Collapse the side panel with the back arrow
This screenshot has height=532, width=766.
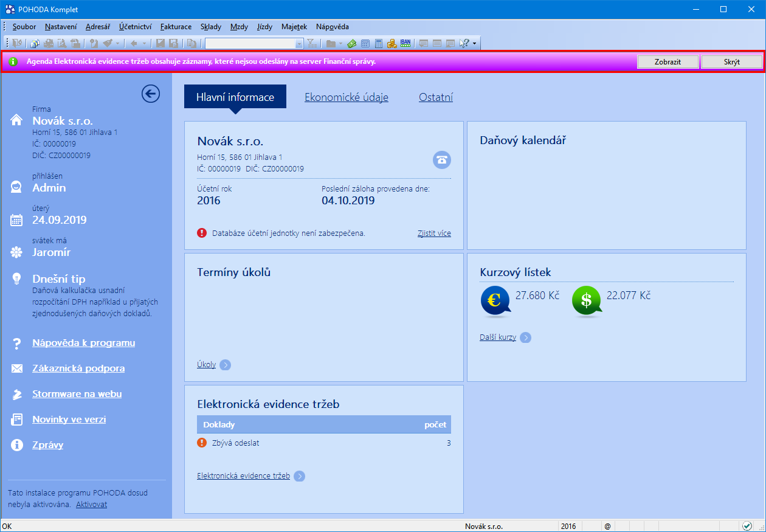click(151, 93)
